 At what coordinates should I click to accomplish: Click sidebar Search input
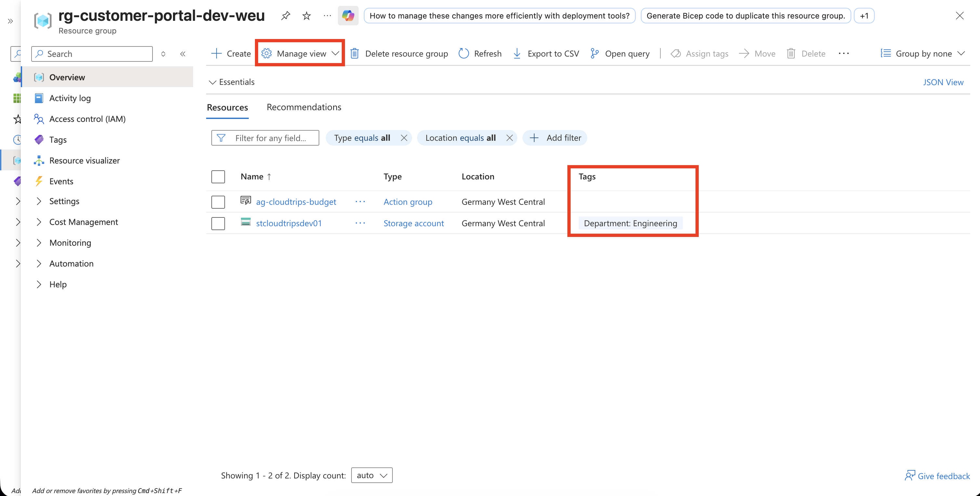tap(92, 54)
